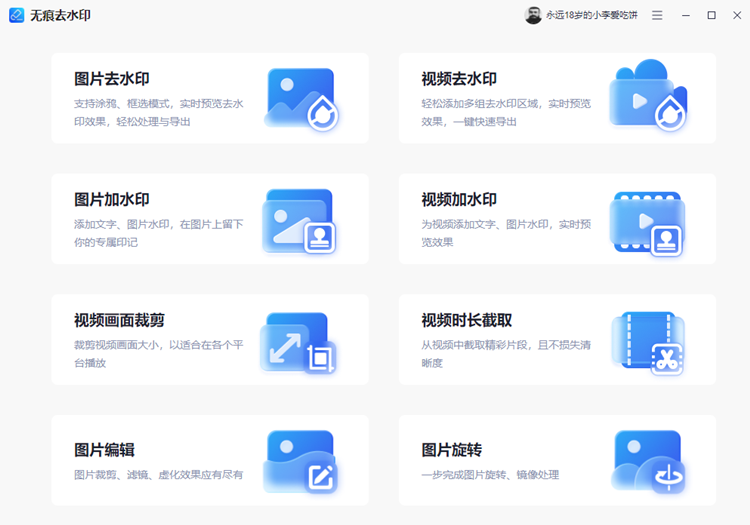Click the 视频去水印 video watermark removal icon
Viewport: 750px width, 525px height.
click(x=648, y=96)
